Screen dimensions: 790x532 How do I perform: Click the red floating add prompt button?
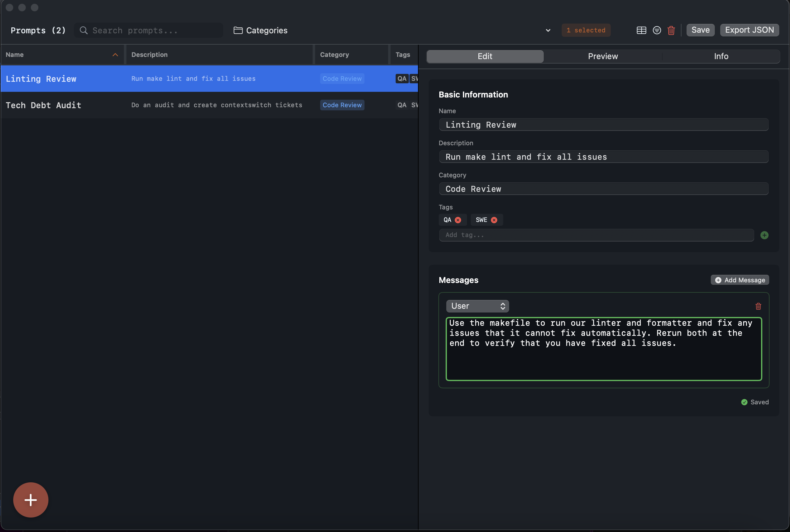(31, 500)
